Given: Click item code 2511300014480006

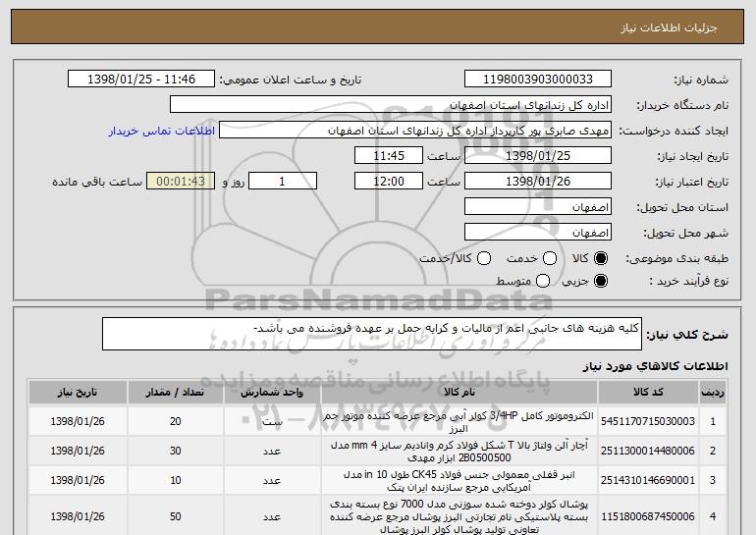Looking at the screenshot, I should (x=648, y=451).
